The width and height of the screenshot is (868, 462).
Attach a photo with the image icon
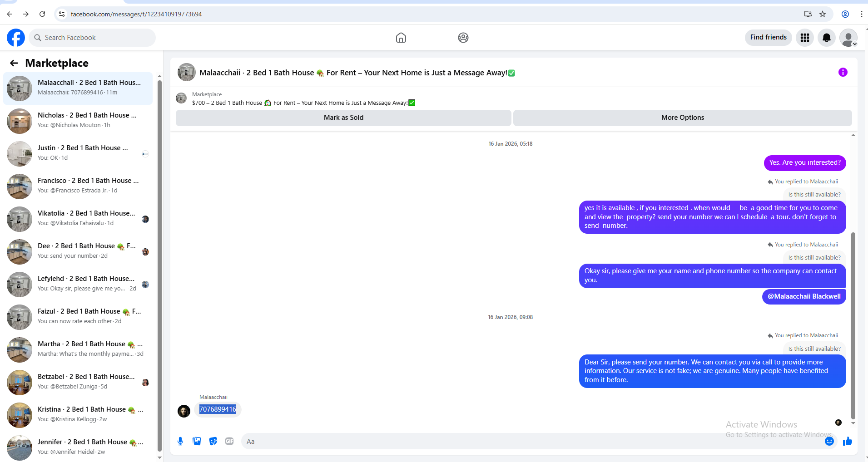point(197,441)
